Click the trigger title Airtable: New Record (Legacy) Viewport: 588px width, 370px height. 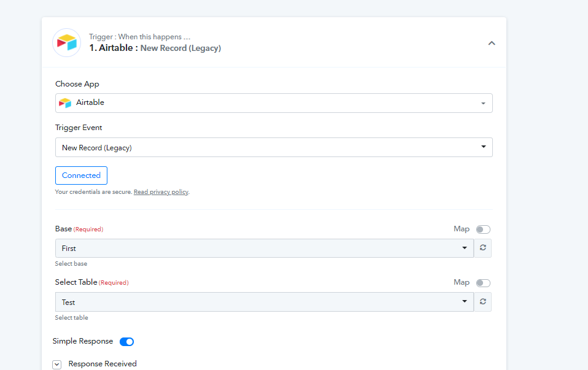coord(155,48)
